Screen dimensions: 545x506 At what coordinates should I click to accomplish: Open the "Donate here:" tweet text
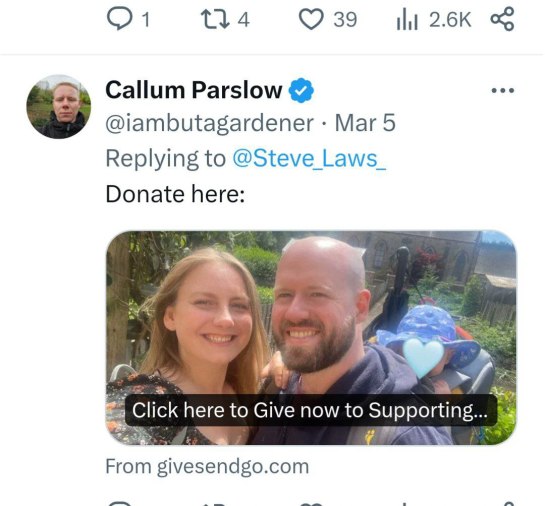[175, 194]
